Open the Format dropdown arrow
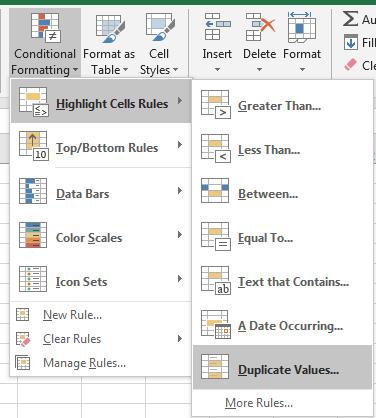This screenshot has height=418, width=376. tap(302, 70)
